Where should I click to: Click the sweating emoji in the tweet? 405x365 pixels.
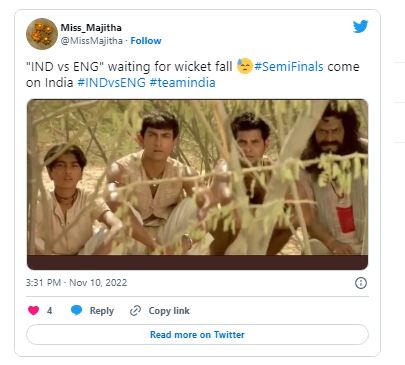coord(245,66)
